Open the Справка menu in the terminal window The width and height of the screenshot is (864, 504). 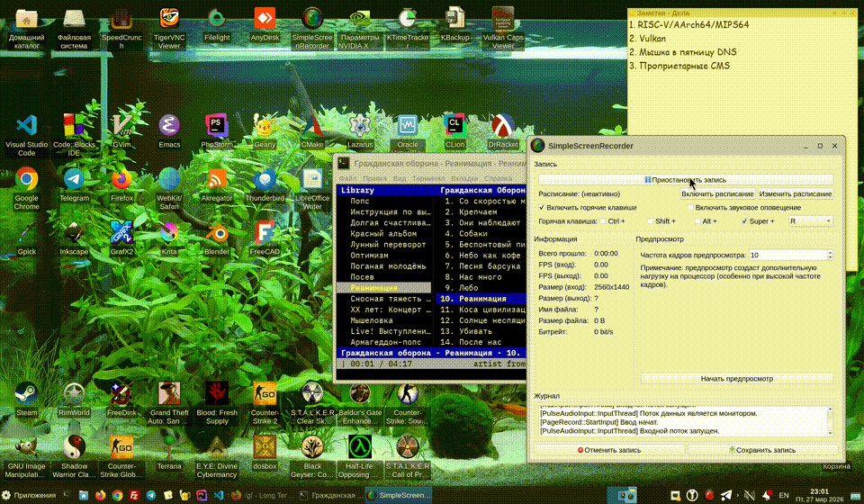[x=498, y=178]
